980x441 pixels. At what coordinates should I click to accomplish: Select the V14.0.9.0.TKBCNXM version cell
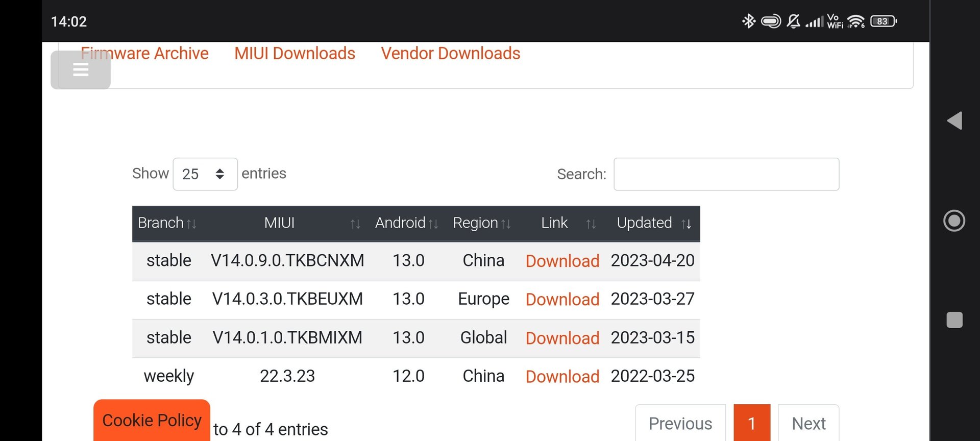click(287, 260)
